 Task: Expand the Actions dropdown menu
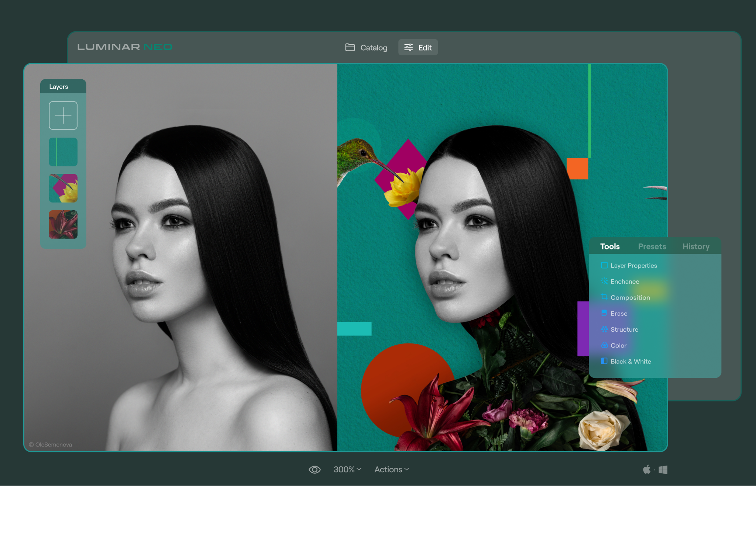[x=392, y=470]
